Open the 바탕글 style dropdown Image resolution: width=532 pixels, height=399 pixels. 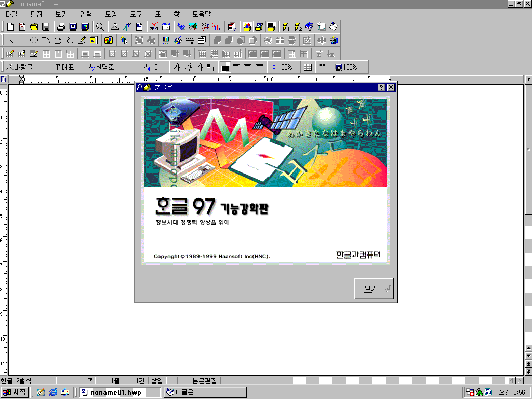click(20, 67)
